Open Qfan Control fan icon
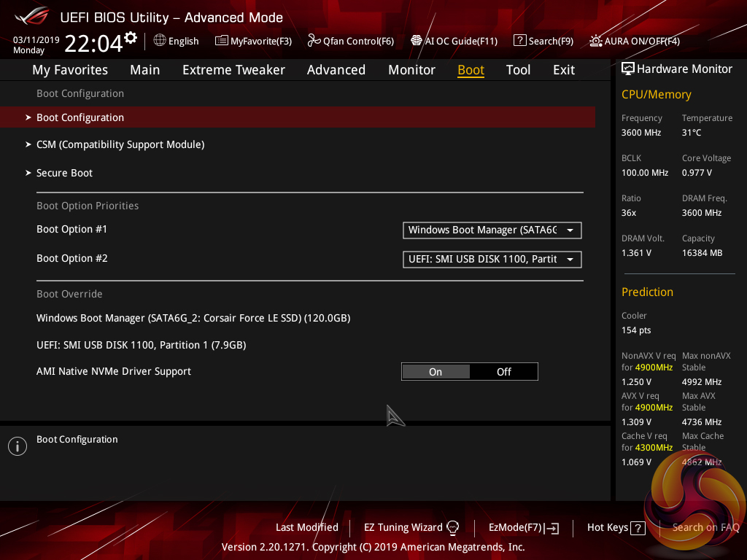Screen dimensions: 747x560 click(x=314, y=41)
